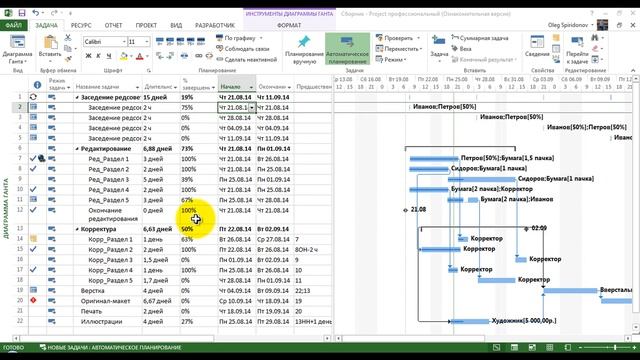
Task: Click 39% complete cell of Ред_Раздел 3
Action: (x=199, y=180)
